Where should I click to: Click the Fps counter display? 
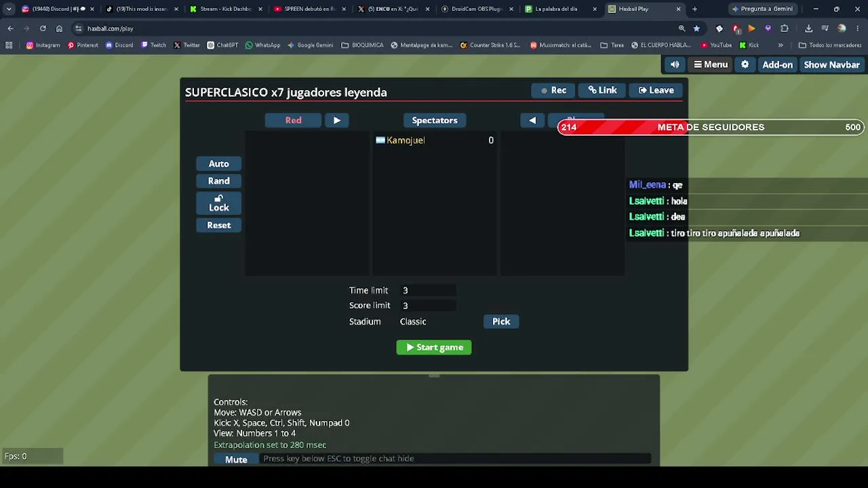32,456
